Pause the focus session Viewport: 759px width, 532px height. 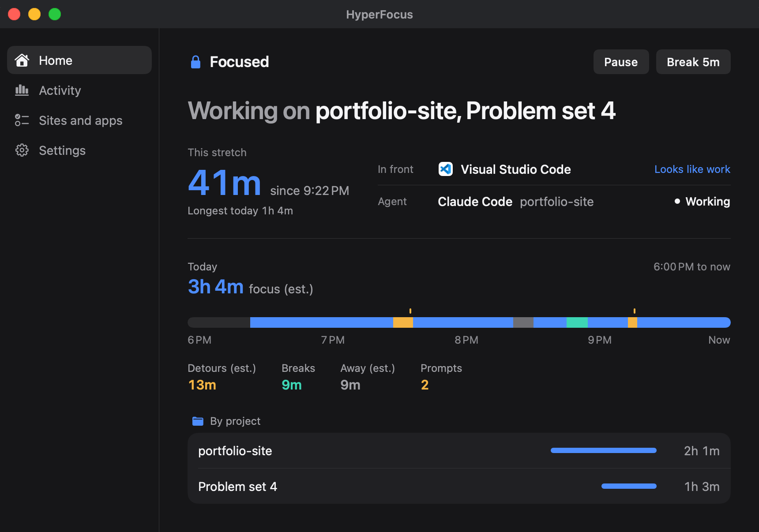[621, 62]
